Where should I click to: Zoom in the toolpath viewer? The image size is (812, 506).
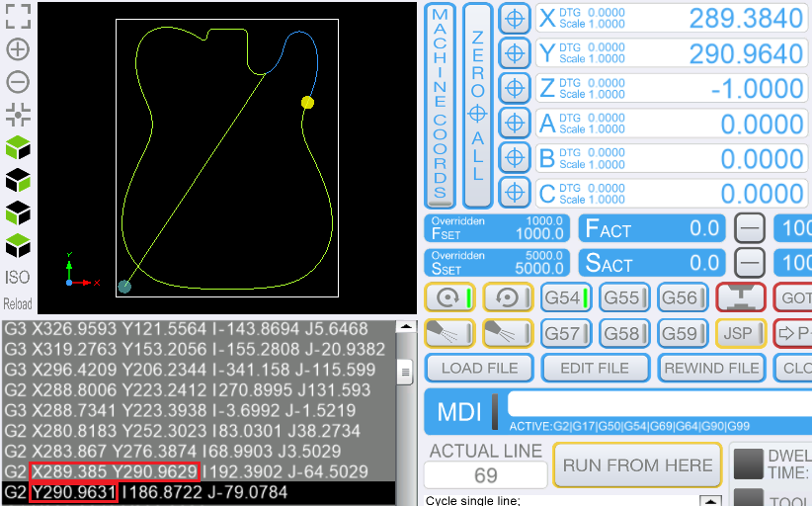[x=18, y=48]
